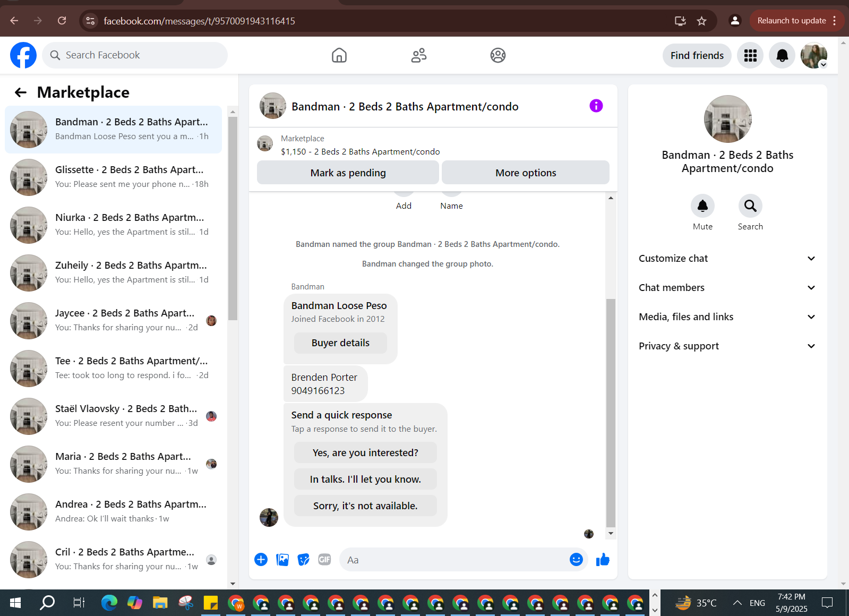Click chat messages scrollbar thumb

pos(611,412)
